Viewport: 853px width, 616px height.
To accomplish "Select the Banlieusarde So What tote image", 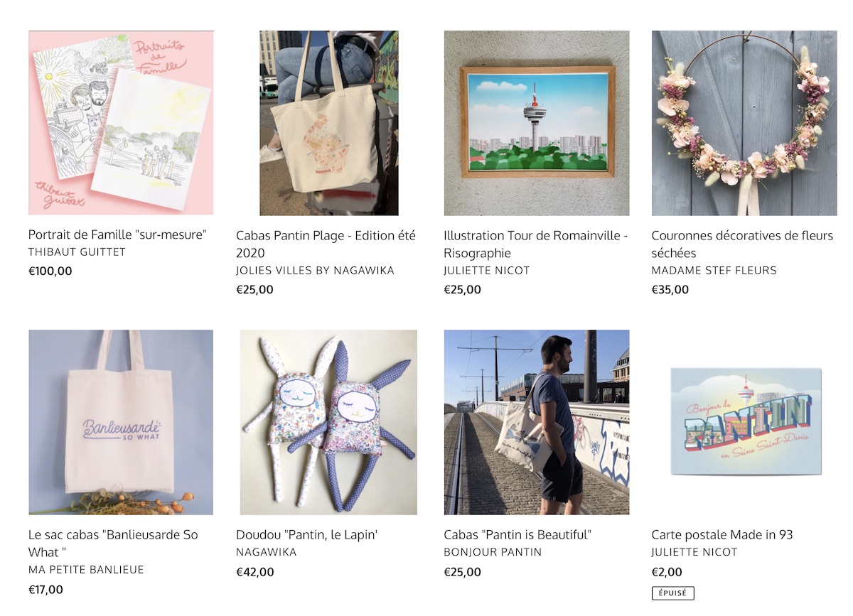I will pos(121,422).
